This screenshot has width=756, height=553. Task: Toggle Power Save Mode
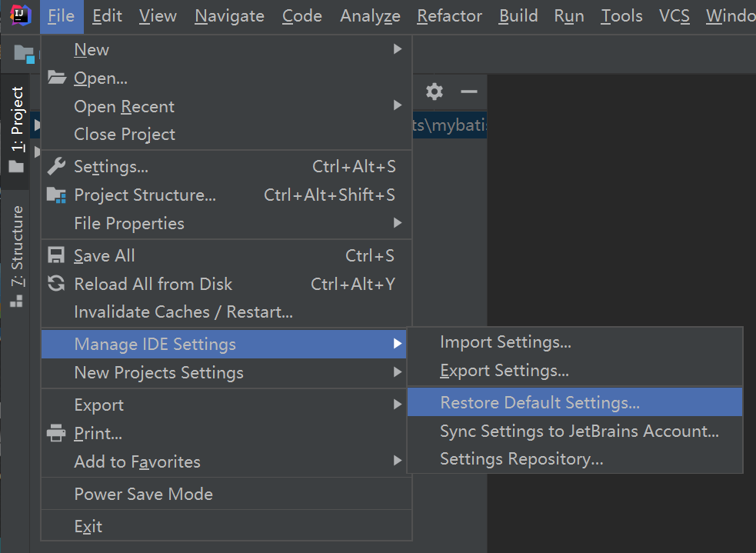pos(143,494)
